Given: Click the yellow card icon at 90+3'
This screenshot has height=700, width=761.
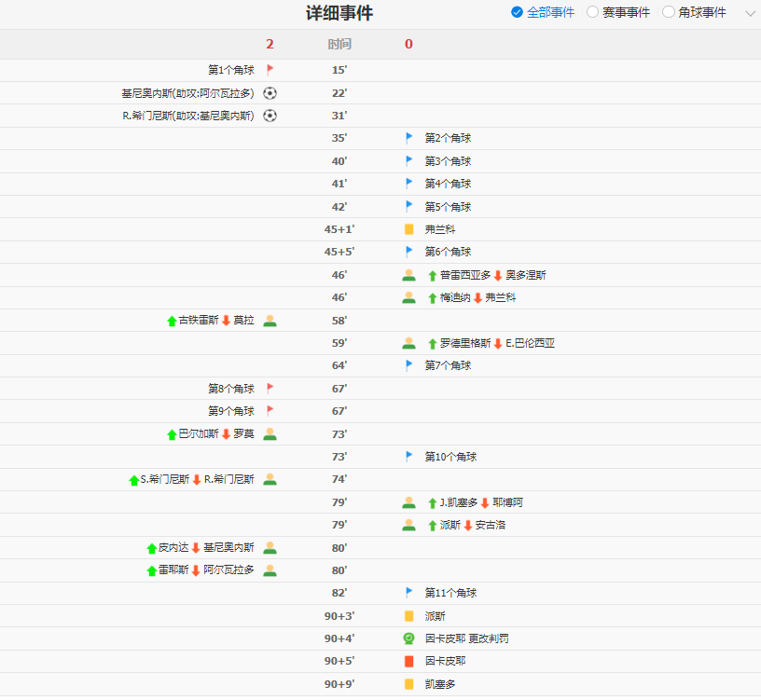Looking at the screenshot, I should (x=408, y=615).
